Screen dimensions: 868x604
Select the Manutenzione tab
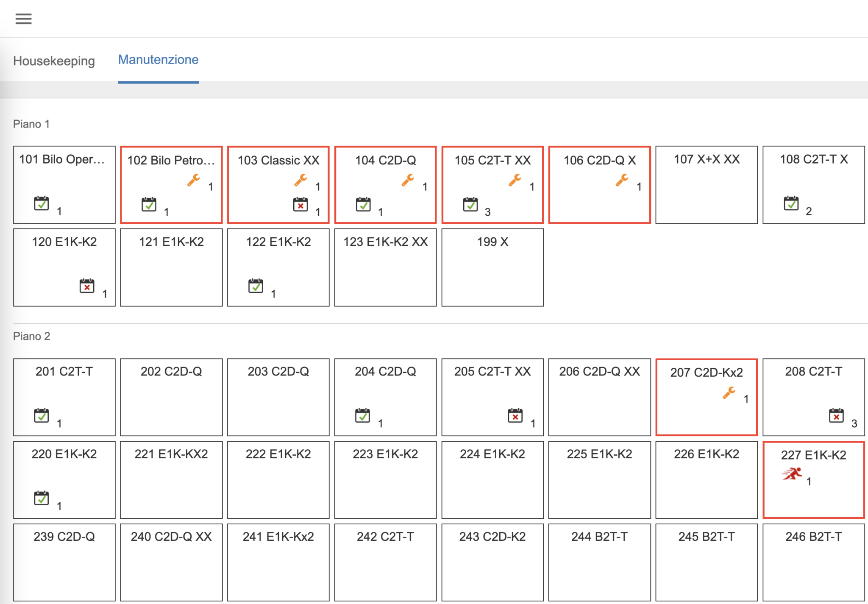point(158,60)
